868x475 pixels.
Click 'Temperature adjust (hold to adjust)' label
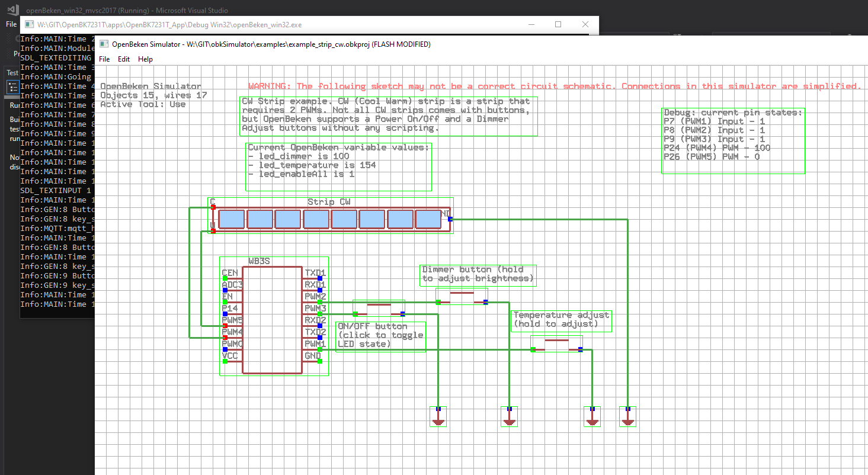tap(560, 320)
